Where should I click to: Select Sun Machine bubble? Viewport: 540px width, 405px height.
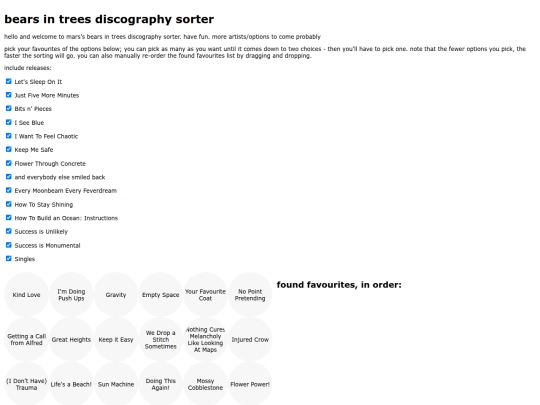click(x=116, y=384)
